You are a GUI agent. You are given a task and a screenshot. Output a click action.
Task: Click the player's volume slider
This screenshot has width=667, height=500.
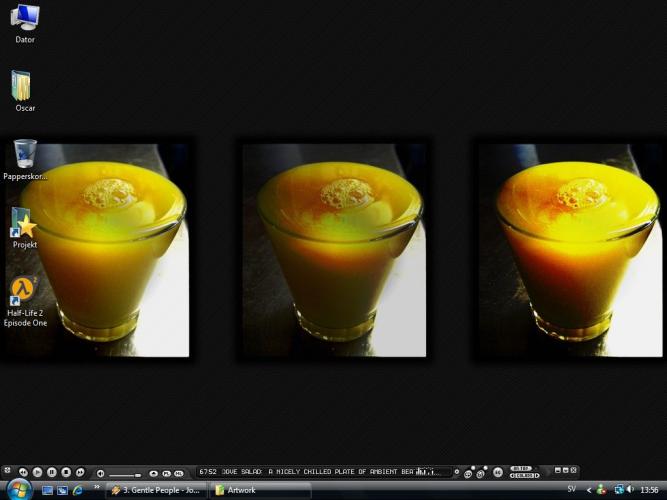coord(124,473)
